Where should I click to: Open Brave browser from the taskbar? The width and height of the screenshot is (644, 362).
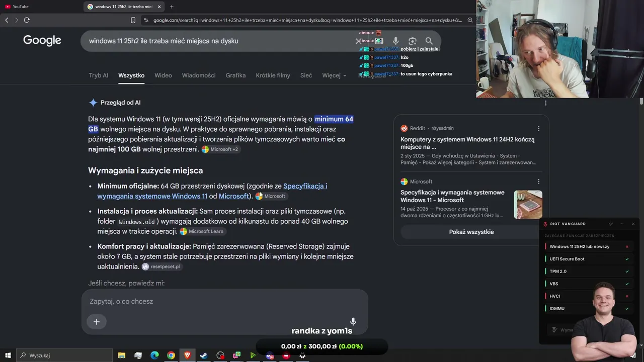187,355
